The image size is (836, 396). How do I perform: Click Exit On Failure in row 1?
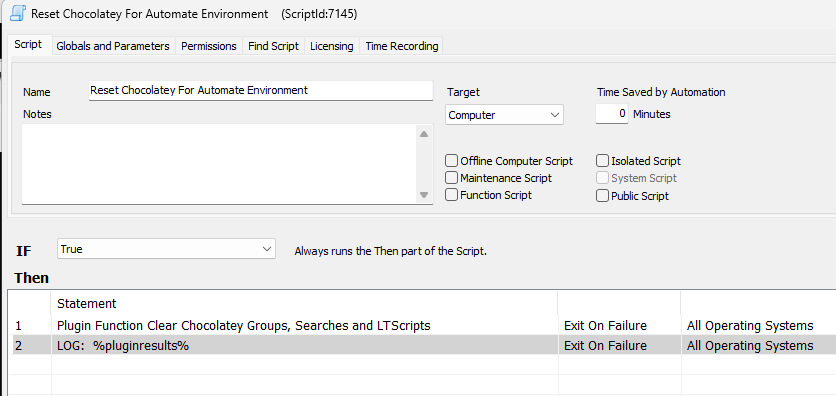point(605,325)
